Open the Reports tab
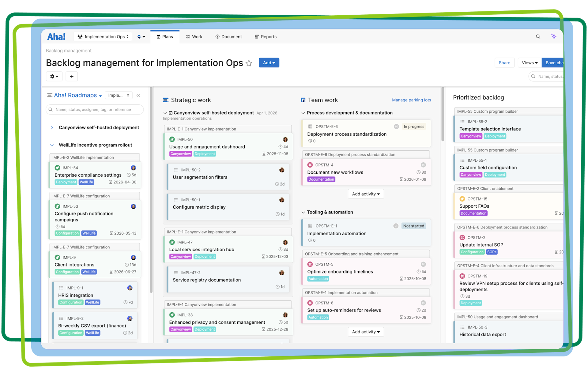 [x=266, y=37]
